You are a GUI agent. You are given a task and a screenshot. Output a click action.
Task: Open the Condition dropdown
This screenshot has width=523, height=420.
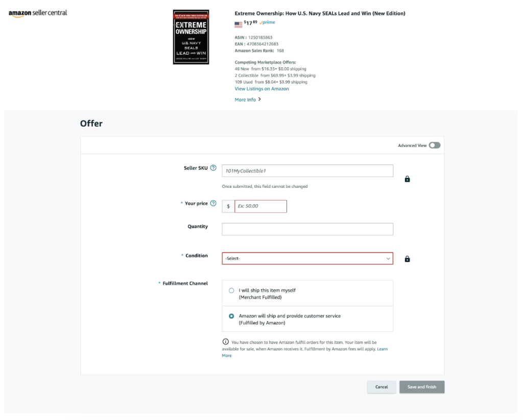tap(307, 258)
